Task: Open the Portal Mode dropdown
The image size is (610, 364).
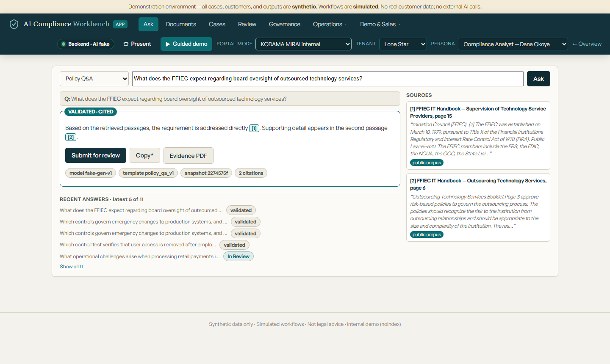Action: pyautogui.click(x=303, y=44)
